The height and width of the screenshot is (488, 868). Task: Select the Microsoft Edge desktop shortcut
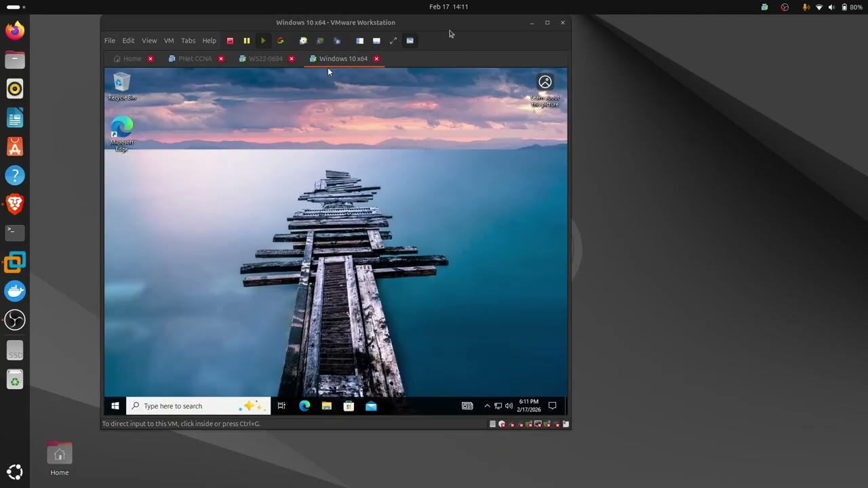122,134
